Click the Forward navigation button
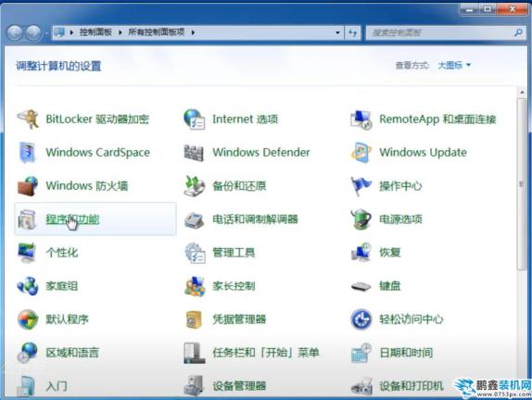Screen dimensions: 532x400 click(33, 33)
